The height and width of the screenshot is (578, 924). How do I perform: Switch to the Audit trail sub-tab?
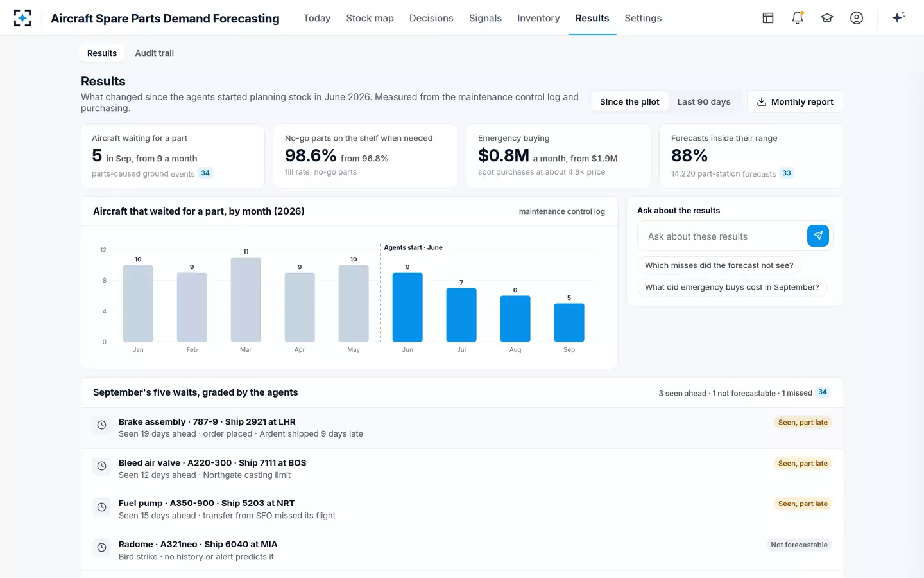click(x=154, y=53)
